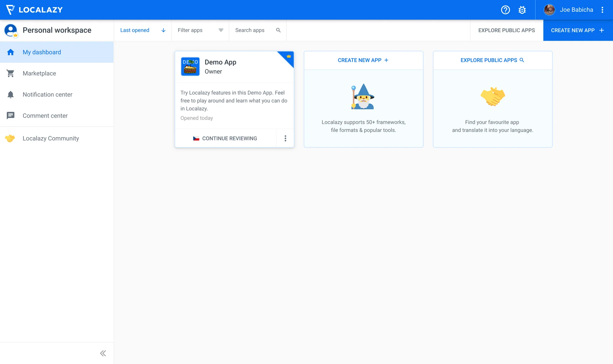Image resolution: width=613 pixels, height=364 pixels.
Task: Click the Demo App cake thumbnail
Action: (x=190, y=66)
